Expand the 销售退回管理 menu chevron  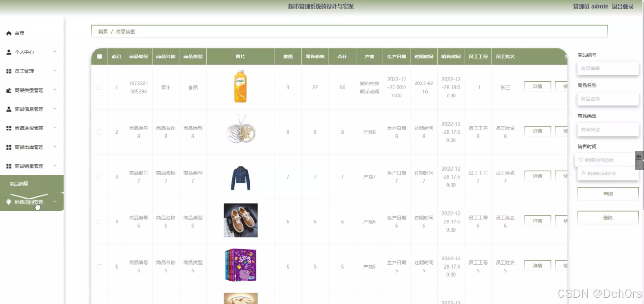[55, 202]
